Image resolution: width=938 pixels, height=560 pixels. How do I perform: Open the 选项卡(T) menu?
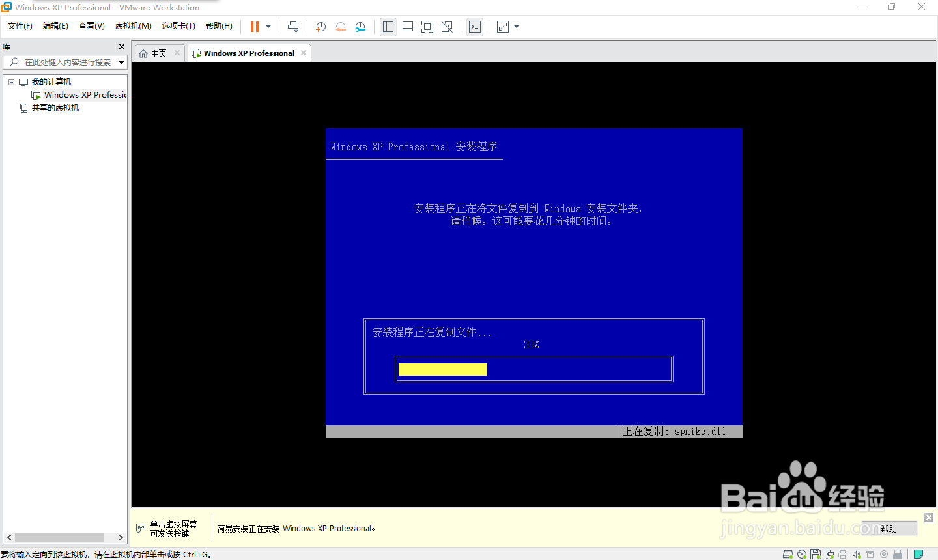(x=178, y=26)
